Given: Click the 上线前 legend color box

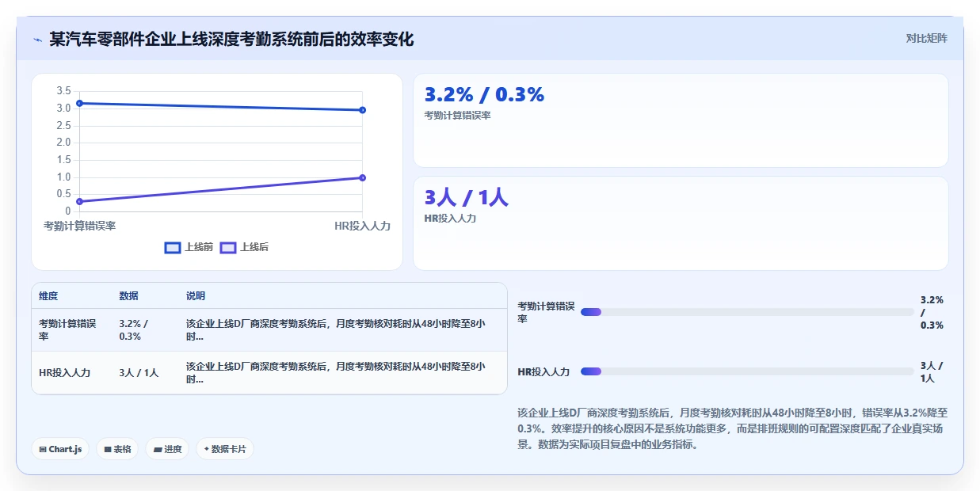Looking at the screenshot, I should [x=173, y=247].
